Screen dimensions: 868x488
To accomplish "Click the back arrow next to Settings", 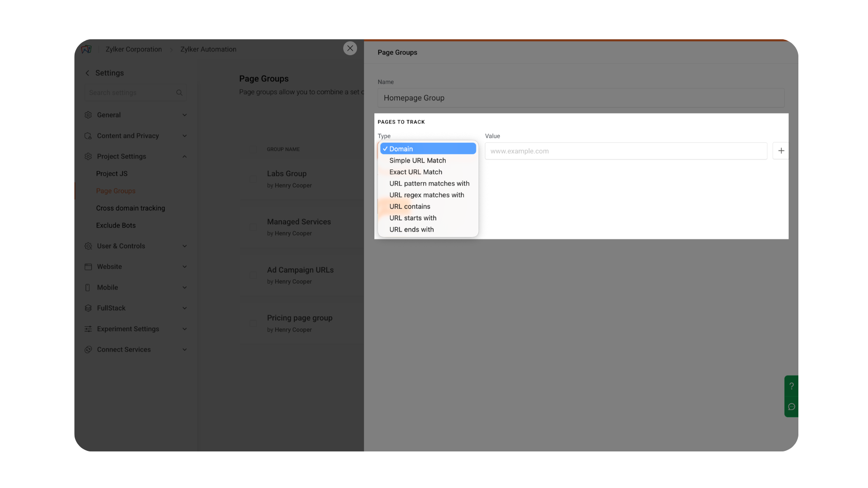I will [x=87, y=73].
